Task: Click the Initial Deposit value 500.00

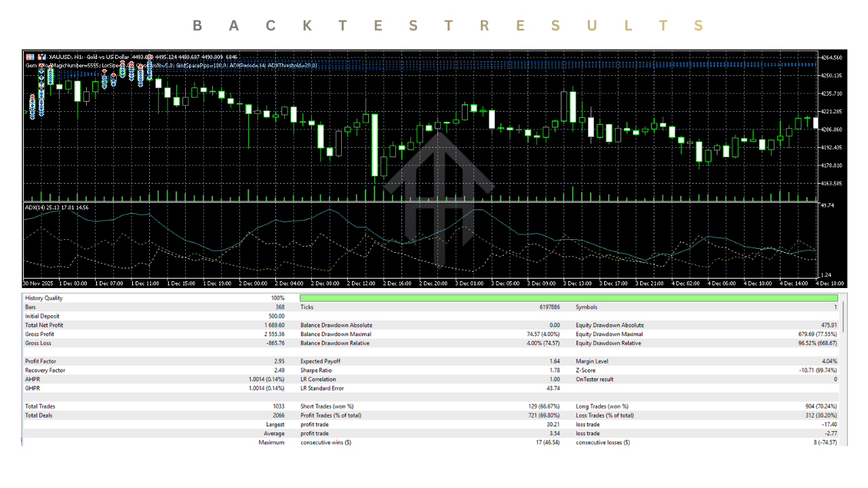Action: pyautogui.click(x=276, y=316)
